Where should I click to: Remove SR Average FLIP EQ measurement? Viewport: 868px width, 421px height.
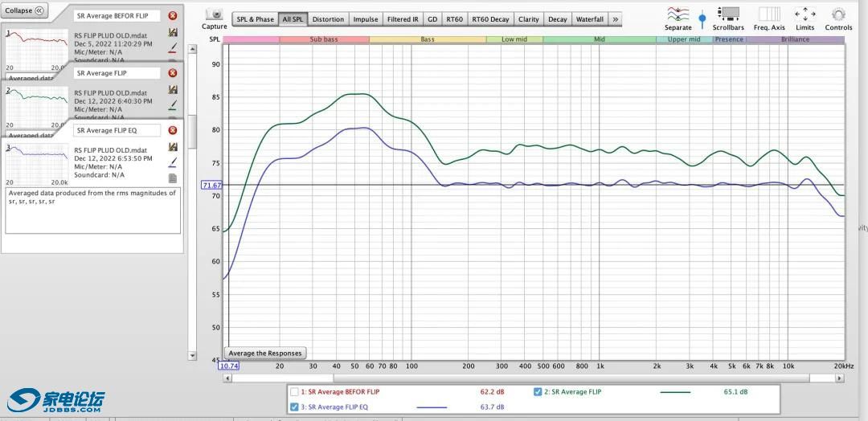[173, 131]
